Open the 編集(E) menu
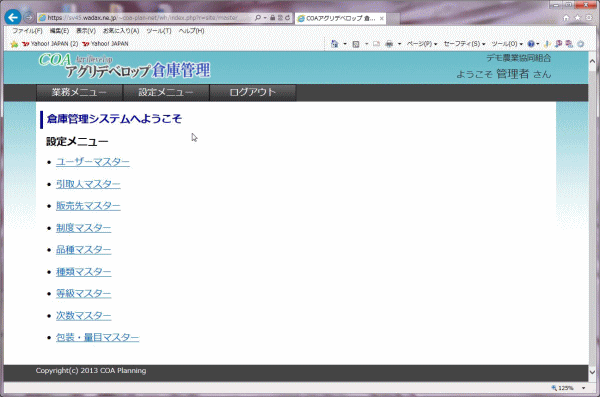The image size is (600, 397). pyautogui.click(x=59, y=31)
